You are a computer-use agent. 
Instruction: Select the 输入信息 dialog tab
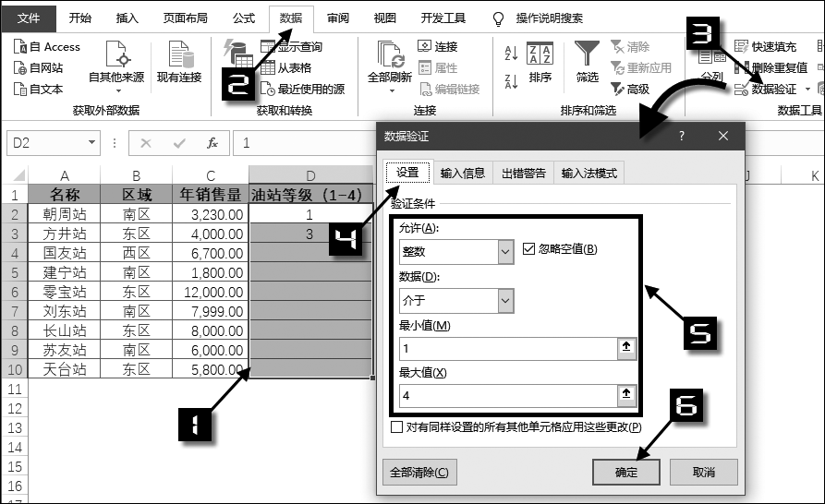(463, 173)
